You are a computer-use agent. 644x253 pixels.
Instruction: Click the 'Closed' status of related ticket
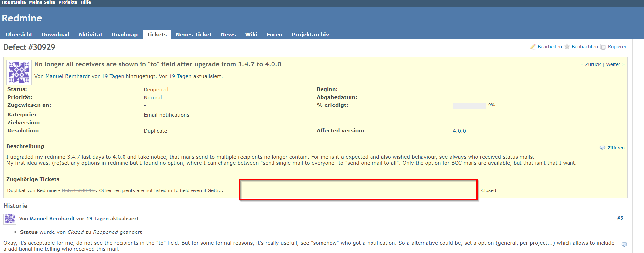coord(488,190)
